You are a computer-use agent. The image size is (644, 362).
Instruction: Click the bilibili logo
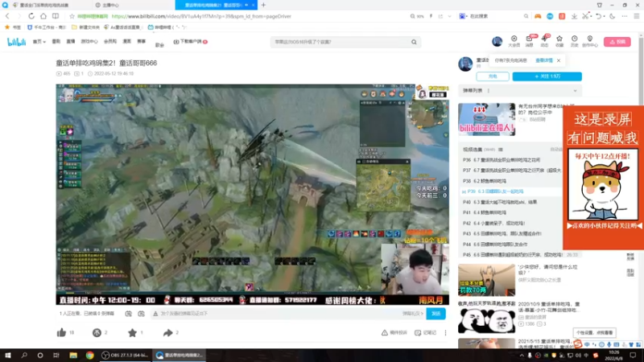16,42
